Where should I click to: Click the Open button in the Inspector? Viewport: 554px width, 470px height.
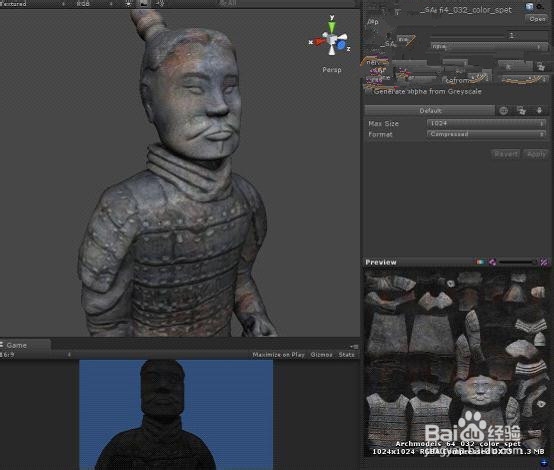pos(537,19)
